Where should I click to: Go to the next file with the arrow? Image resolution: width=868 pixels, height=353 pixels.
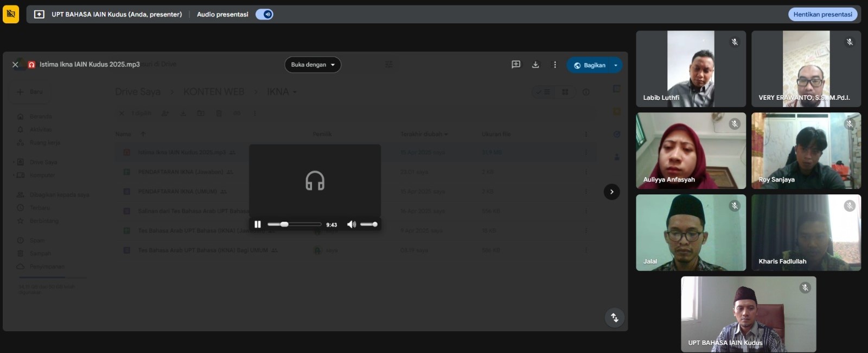(x=612, y=192)
